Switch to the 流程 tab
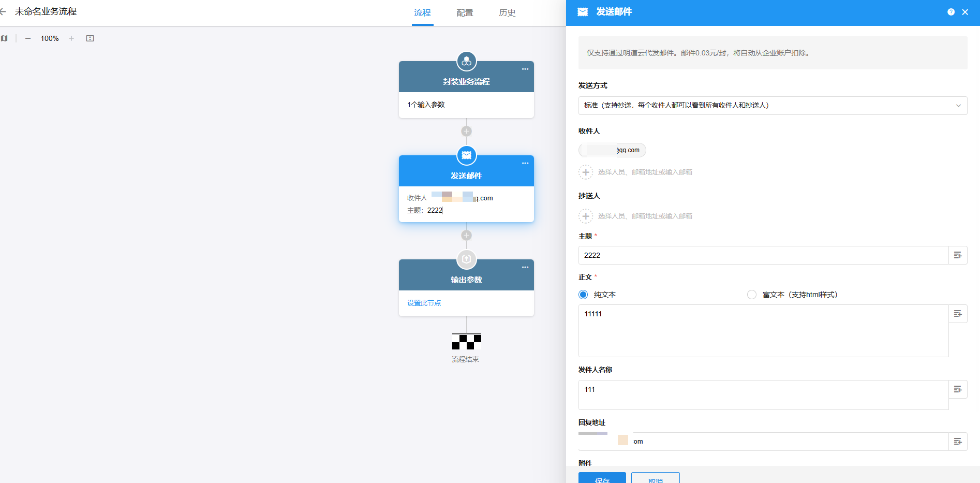The height and width of the screenshot is (483, 980). [422, 12]
